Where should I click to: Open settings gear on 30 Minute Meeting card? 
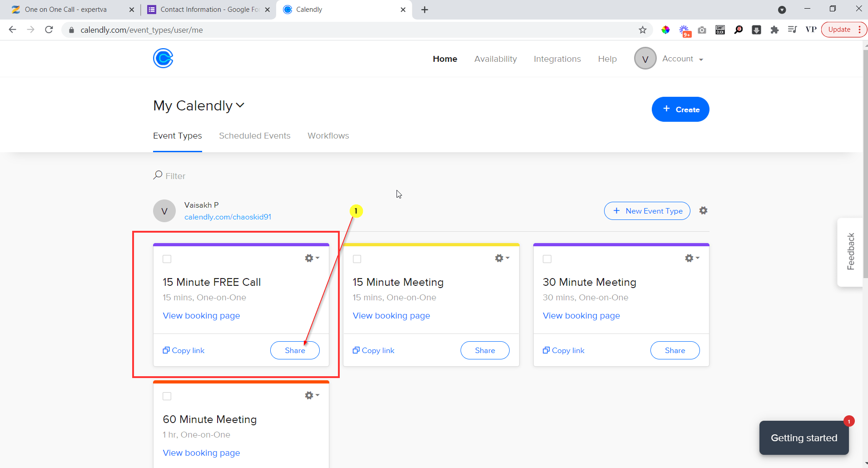[x=689, y=258]
